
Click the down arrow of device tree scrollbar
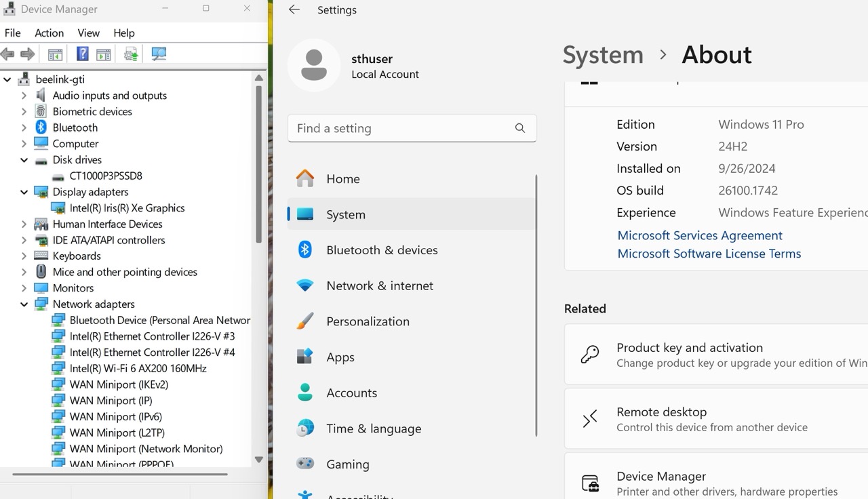[x=258, y=459]
